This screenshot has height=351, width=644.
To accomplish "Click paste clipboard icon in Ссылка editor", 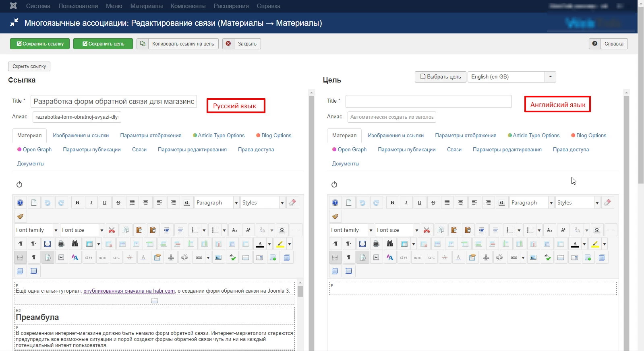I will [139, 230].
